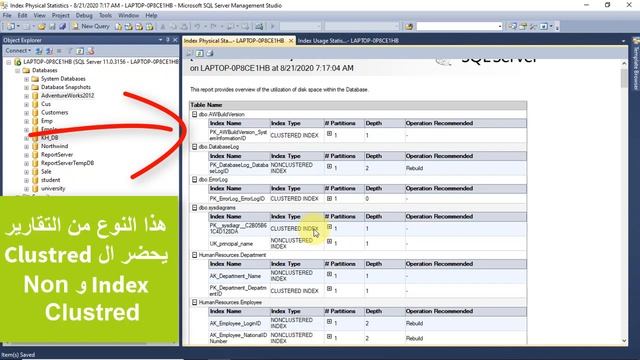Expand the university database node
This screenshot has width=640, height=360.
[27, 189]
